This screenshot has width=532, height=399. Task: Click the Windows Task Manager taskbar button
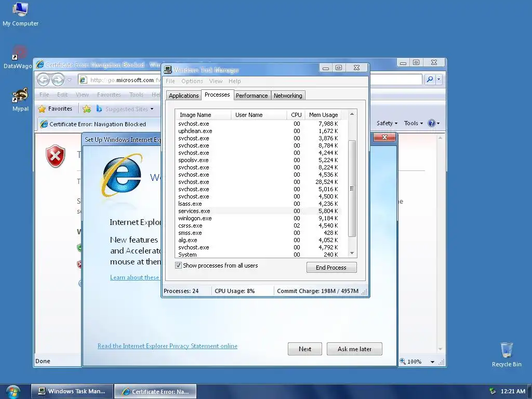(x=72, y=391)
